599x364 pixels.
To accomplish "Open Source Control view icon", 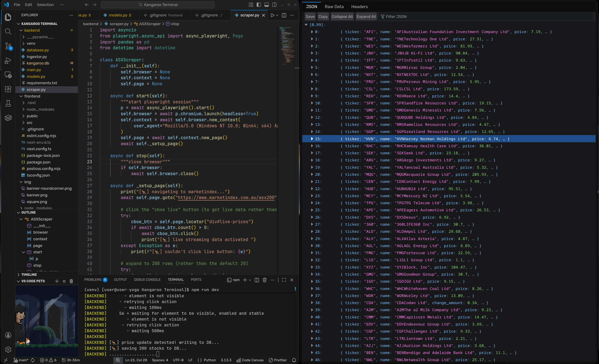I will (8, 46).
